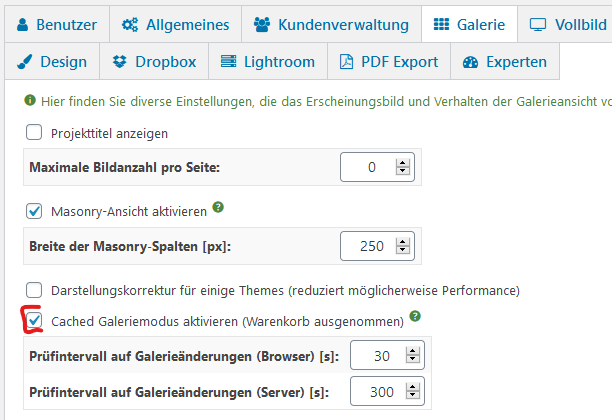Open the PDF Export tab

point(389,62)
